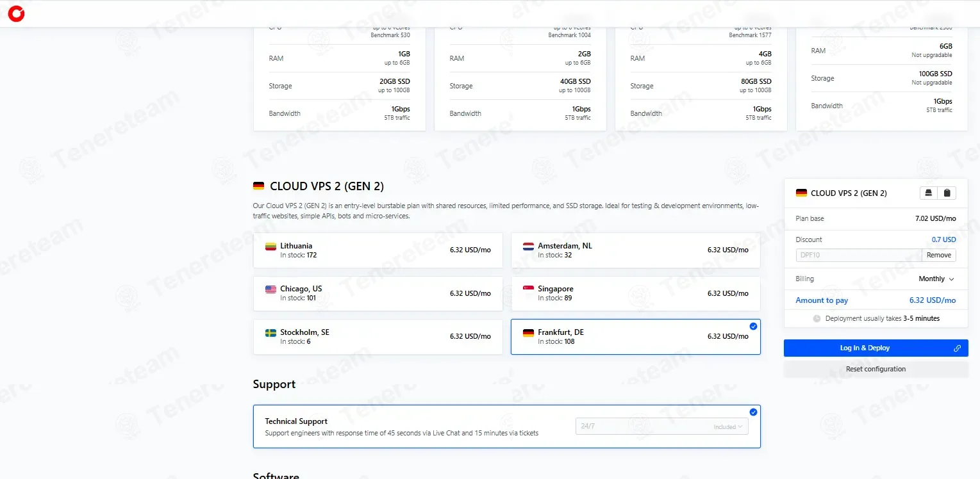Image resolution: width=980 pixels, height=479 pixels.
Task: Select the Amsterdam, NL location
Action: coord(636,250)
